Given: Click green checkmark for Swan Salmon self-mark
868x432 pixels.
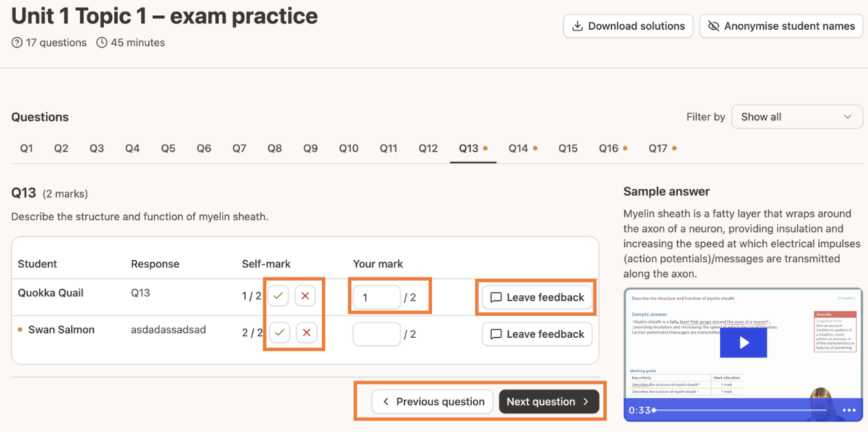Looking at the screenshot, I should click(279, 333).
